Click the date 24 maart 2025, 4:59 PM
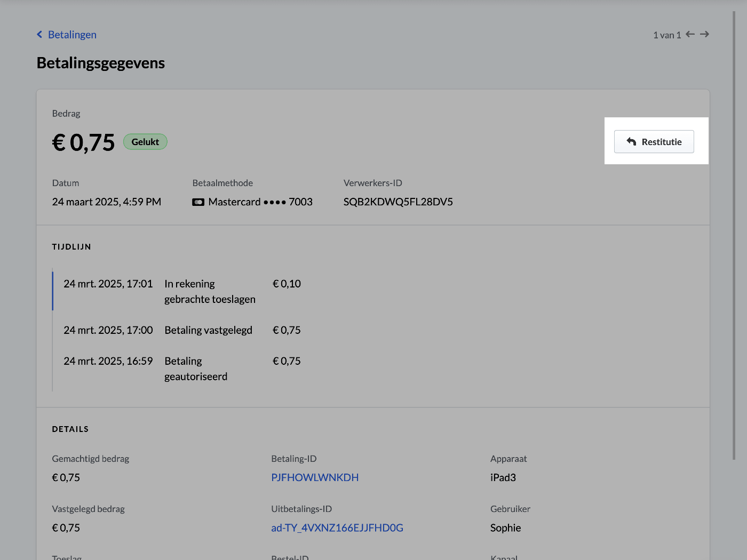 [x=107, y=202]
